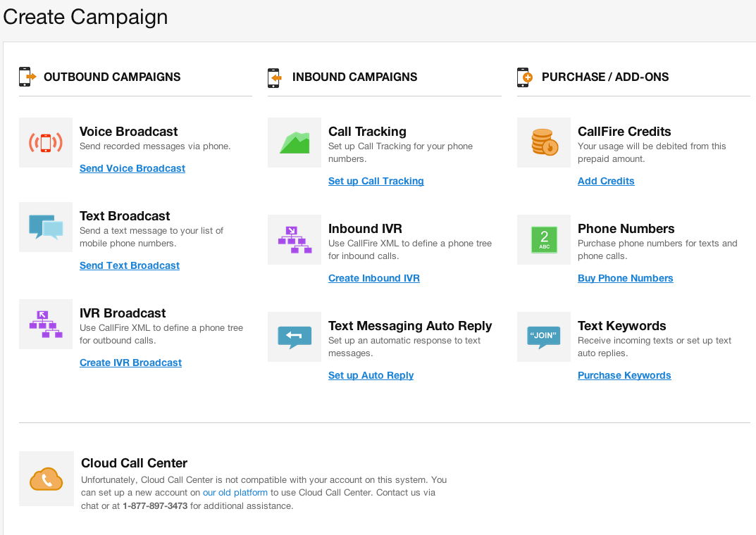Click the CallFire Credits heading

pyautogui.click(x=624, y=132)
